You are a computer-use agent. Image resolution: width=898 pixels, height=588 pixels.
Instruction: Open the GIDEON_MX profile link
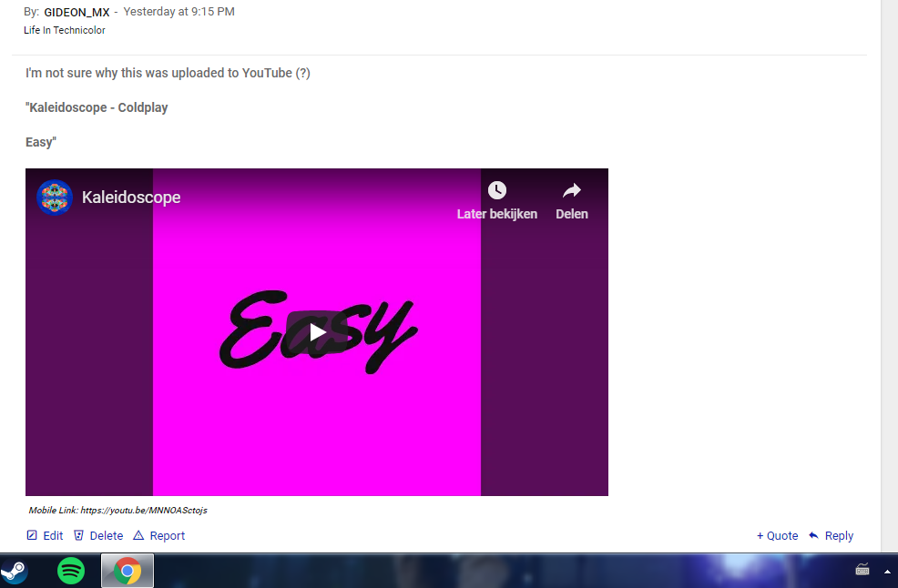77,12
